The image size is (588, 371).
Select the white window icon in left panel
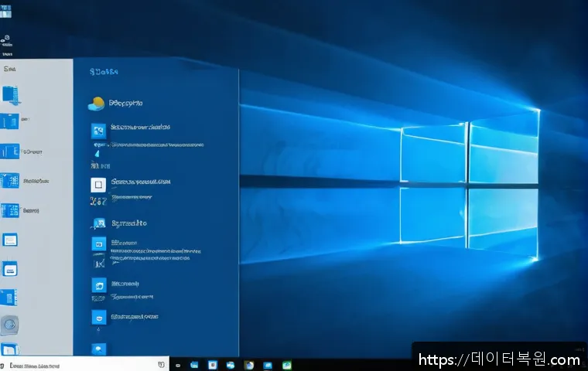coord(10,240)
